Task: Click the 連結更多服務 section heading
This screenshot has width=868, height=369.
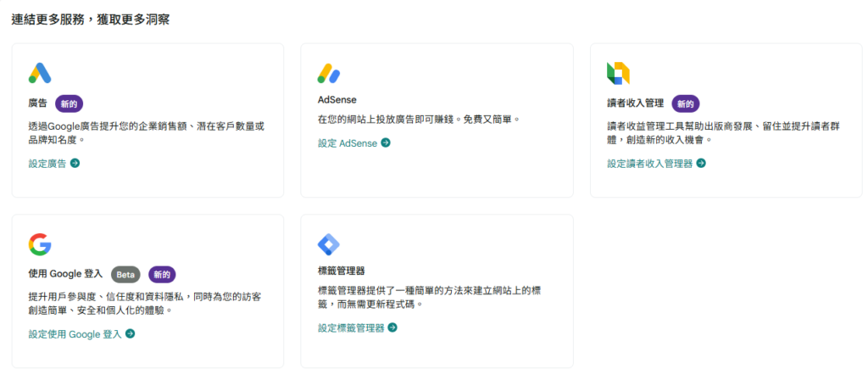Action: point(90,20)
